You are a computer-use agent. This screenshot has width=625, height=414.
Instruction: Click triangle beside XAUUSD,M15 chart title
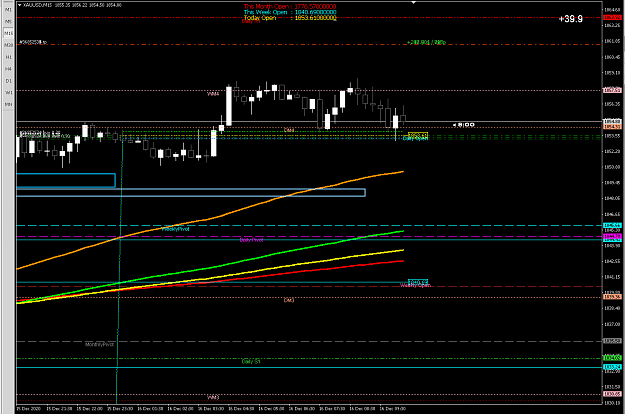click(20, 5)
